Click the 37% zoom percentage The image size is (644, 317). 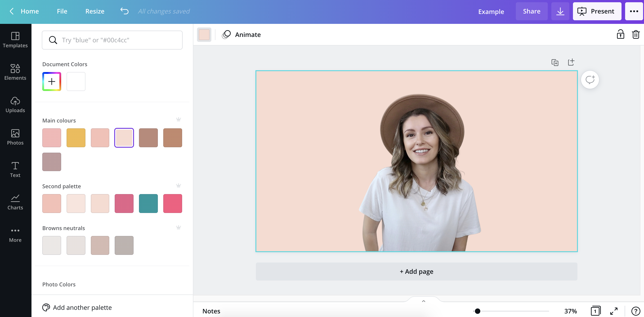(570, 311)
